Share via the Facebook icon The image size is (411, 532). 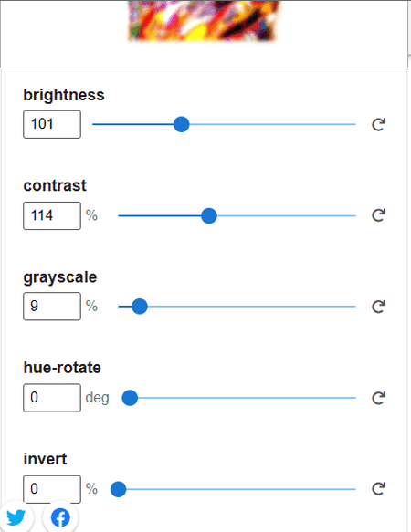pyautogui.click(x=60, y=517)
